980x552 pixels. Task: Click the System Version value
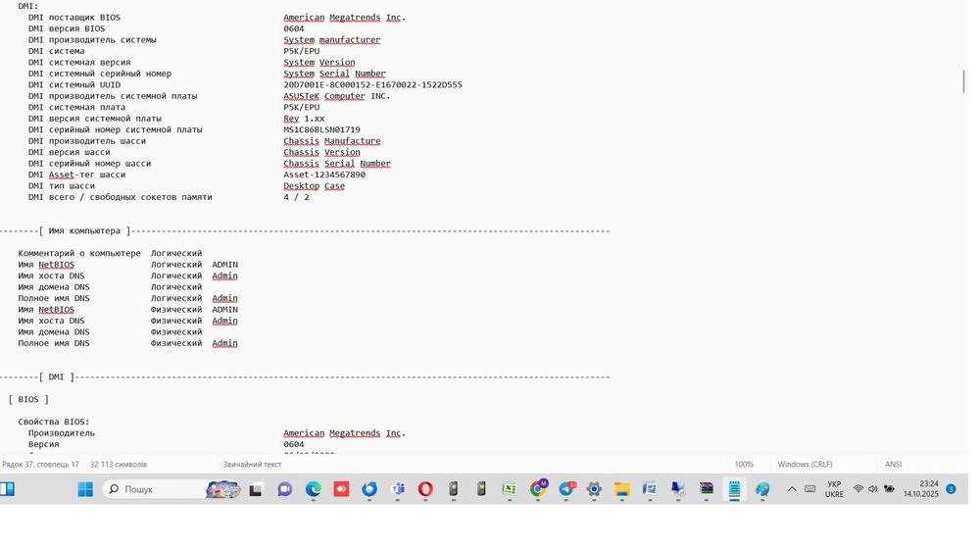click(319, 63)
